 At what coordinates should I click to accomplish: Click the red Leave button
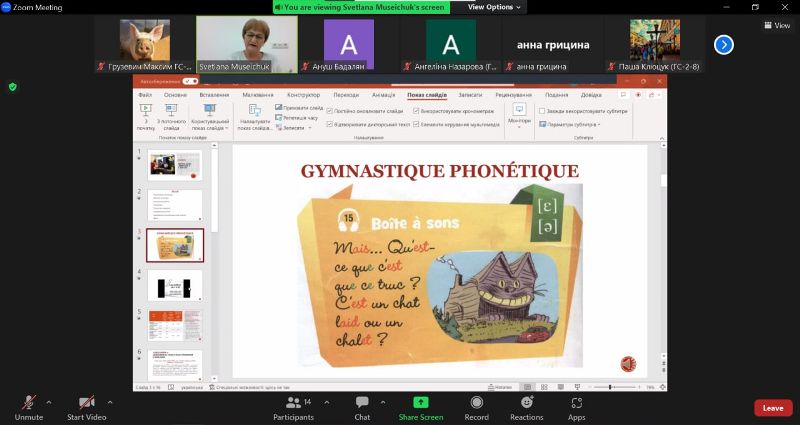coord(773,408)
